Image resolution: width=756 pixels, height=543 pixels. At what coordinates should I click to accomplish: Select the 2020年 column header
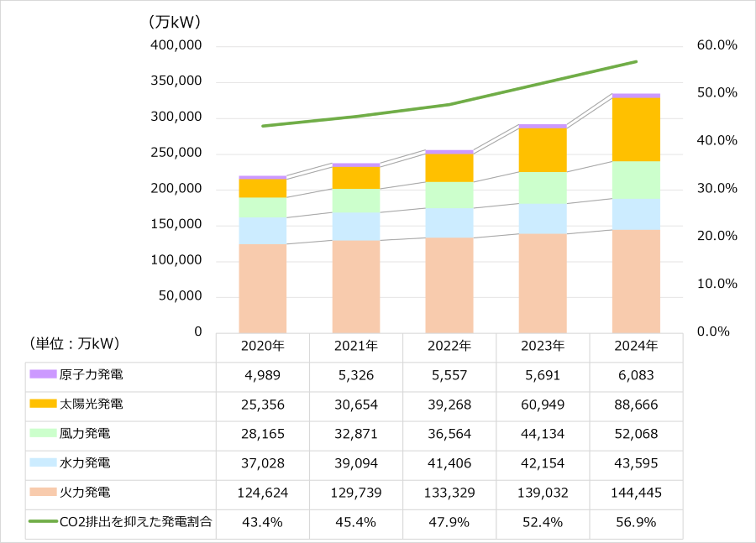click(262, 346)
